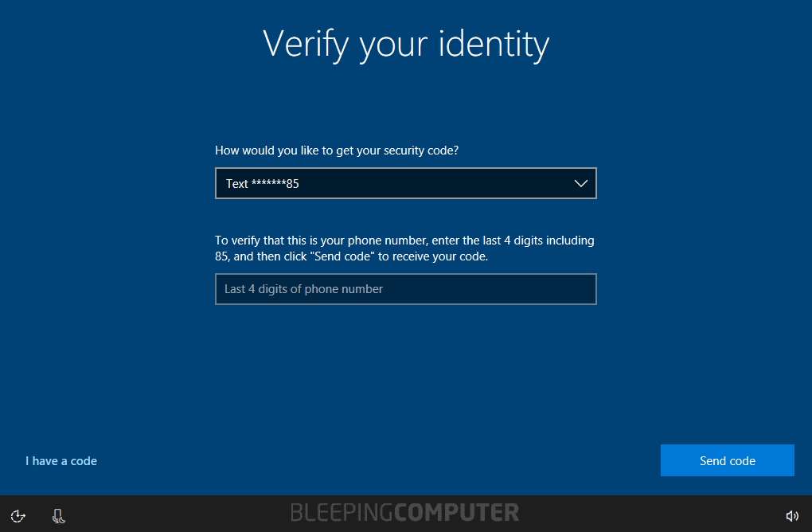The height and width of the screenshot is (532, 812).
Task: Click the phone verification instruction text
Action: [x=405, y=248]
